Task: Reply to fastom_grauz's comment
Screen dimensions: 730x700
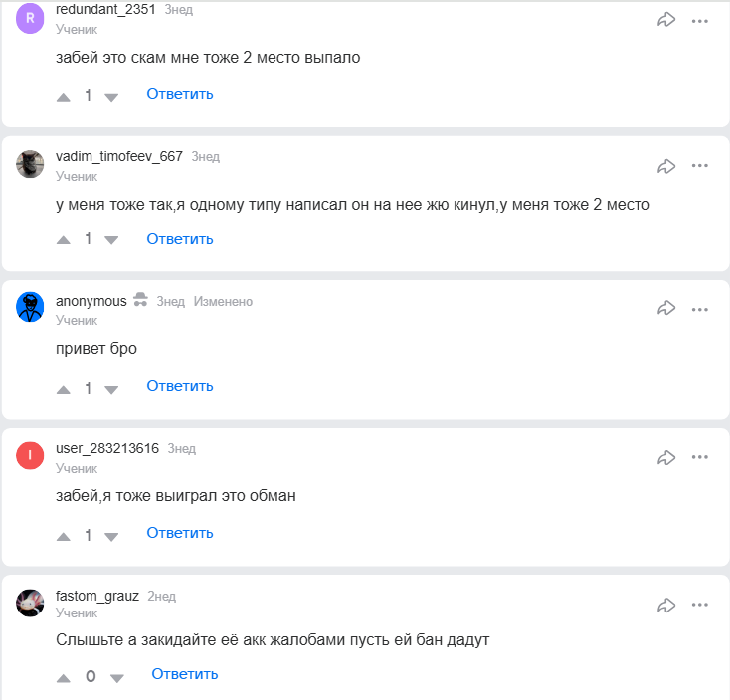Action: 185,674
